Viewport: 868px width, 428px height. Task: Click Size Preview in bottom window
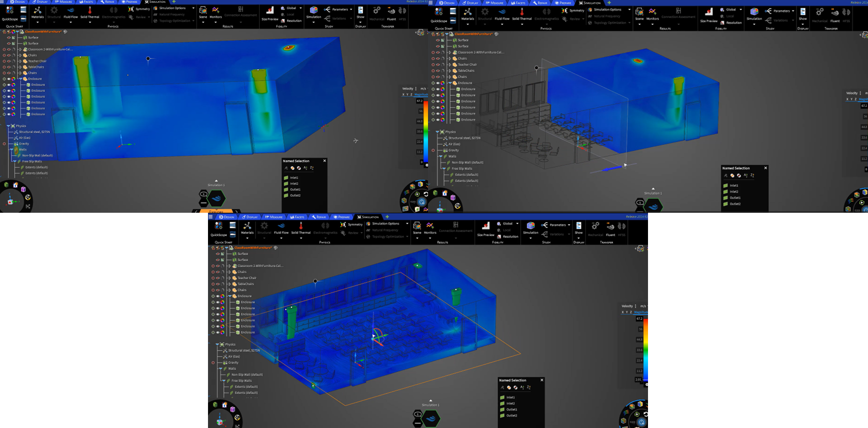[485, 228]
